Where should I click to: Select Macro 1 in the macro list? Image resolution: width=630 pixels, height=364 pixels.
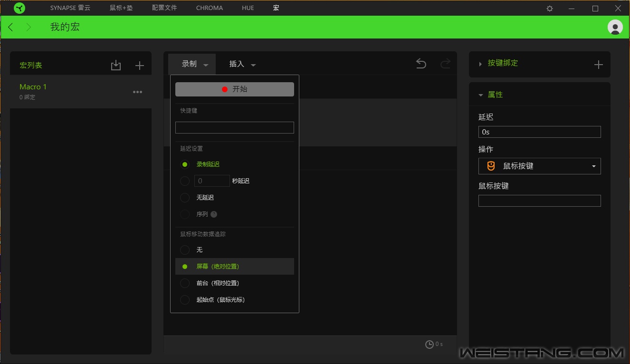pos(81,92)
